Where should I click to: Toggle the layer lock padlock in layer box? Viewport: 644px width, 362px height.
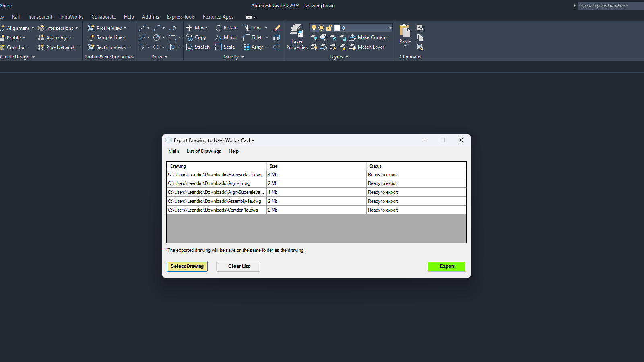(329, 28)
